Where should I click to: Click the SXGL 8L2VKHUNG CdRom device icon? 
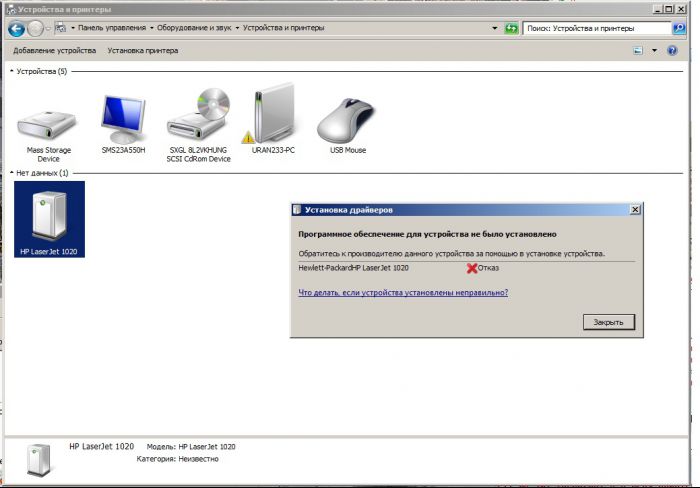point(198,116)
